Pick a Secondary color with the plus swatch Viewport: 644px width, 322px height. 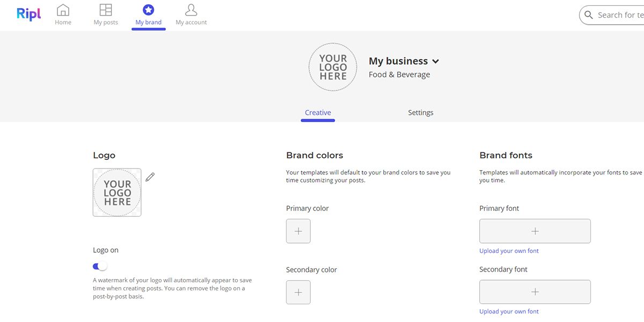[x=298, y=292]
